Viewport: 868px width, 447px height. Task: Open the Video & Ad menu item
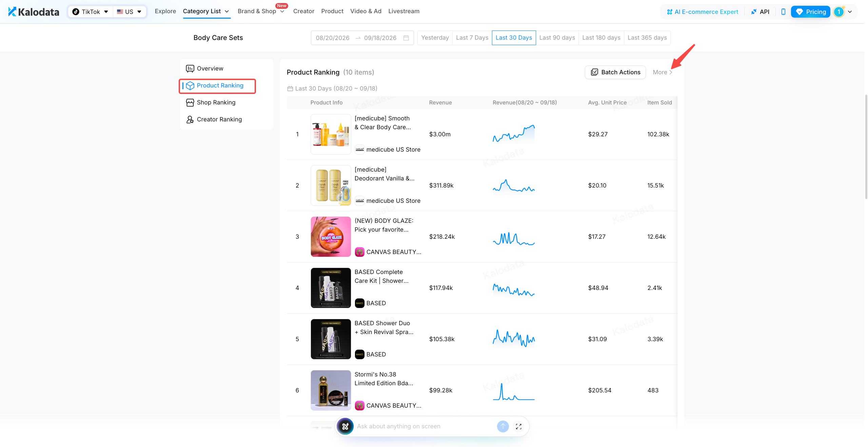(366, 11)
